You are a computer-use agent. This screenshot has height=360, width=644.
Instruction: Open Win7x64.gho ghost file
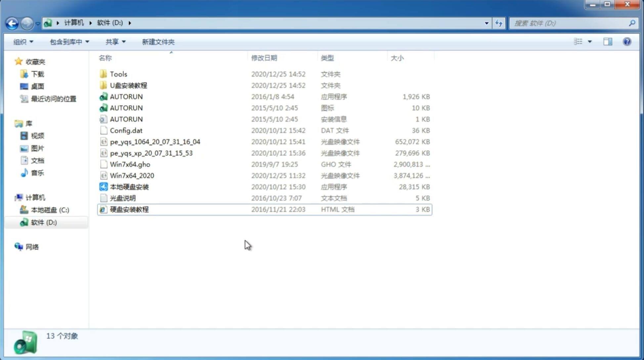[130, 164]
